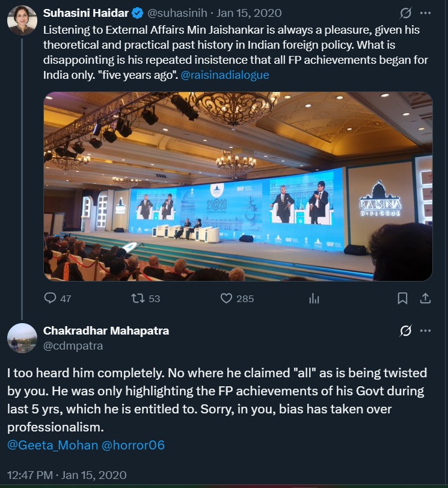This screenshot has height=488, width=448.
Task: Share Suhasini Haidar's tweet
Action: point(425,298)
